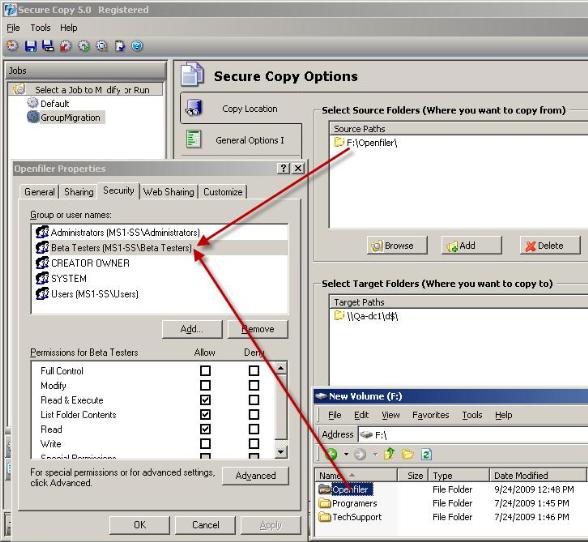Click the TechSupport folder icon

(324, 517)
